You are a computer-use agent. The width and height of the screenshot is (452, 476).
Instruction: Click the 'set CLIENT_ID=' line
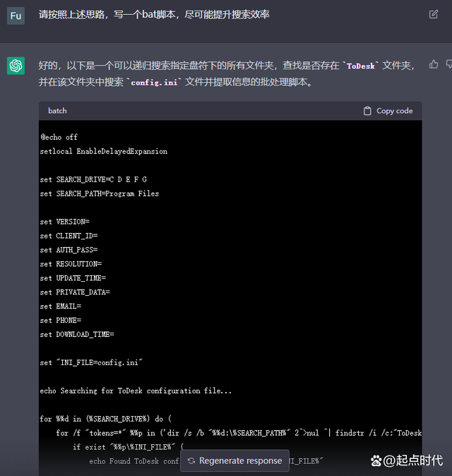(x=69, y=236)
